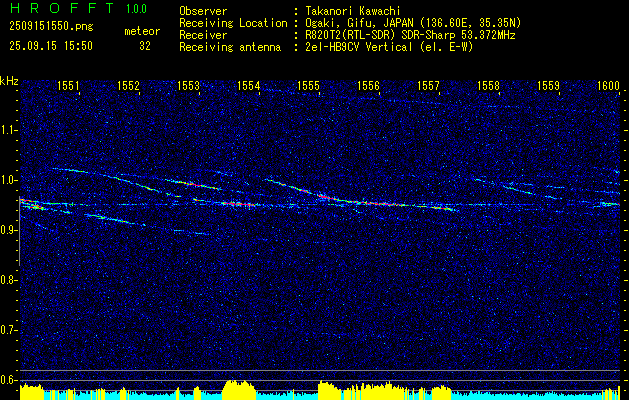Select the R820T2(RTL-SDR) SDR-Sharp 53.372MHz text

click(x=410, y=35)
